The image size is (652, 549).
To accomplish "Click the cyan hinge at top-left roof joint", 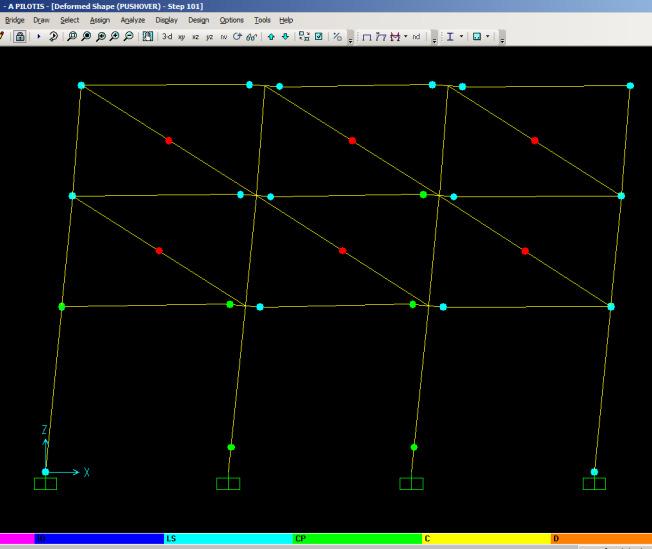I will [81, 85].
